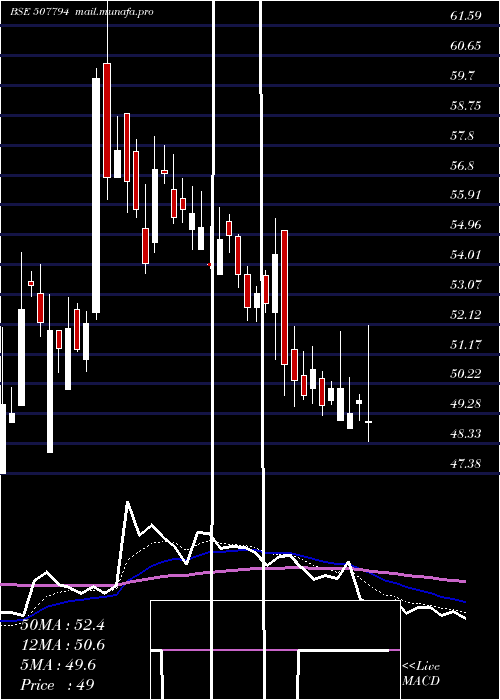This screenshot has height=700, width=500.
Task: Click the BSE 507794 ticker label
Action: click(x=39, y=12)
